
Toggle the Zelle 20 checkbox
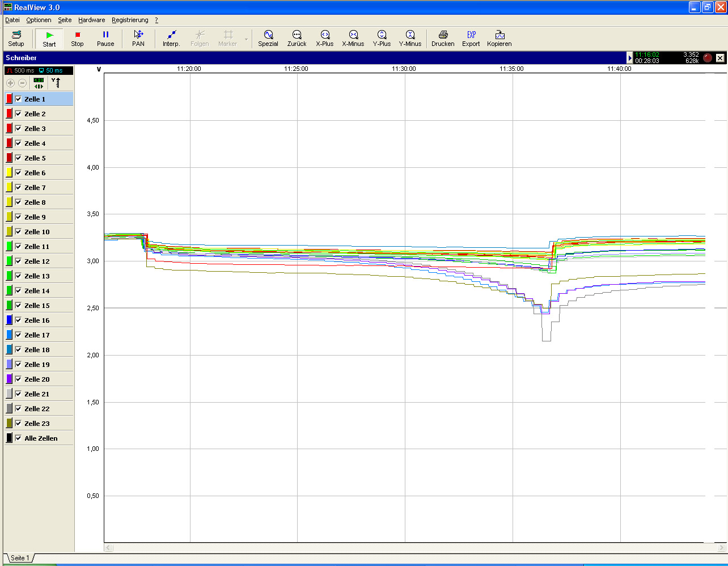pos(19,379)
